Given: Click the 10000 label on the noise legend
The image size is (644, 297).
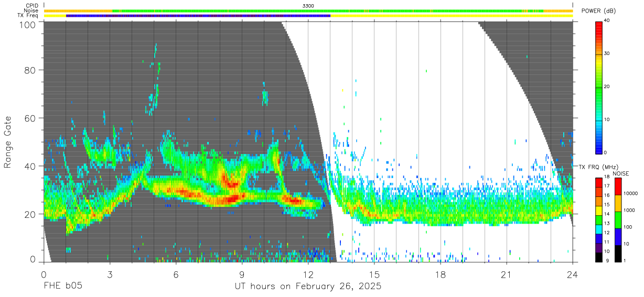Looking at the screenshot, I should tap(630, 193).
